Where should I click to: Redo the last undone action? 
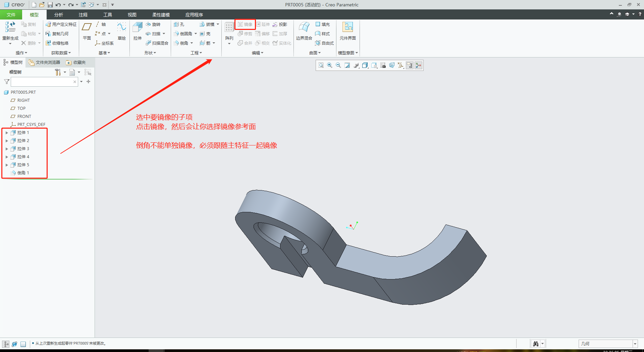[x=71, y=5]
